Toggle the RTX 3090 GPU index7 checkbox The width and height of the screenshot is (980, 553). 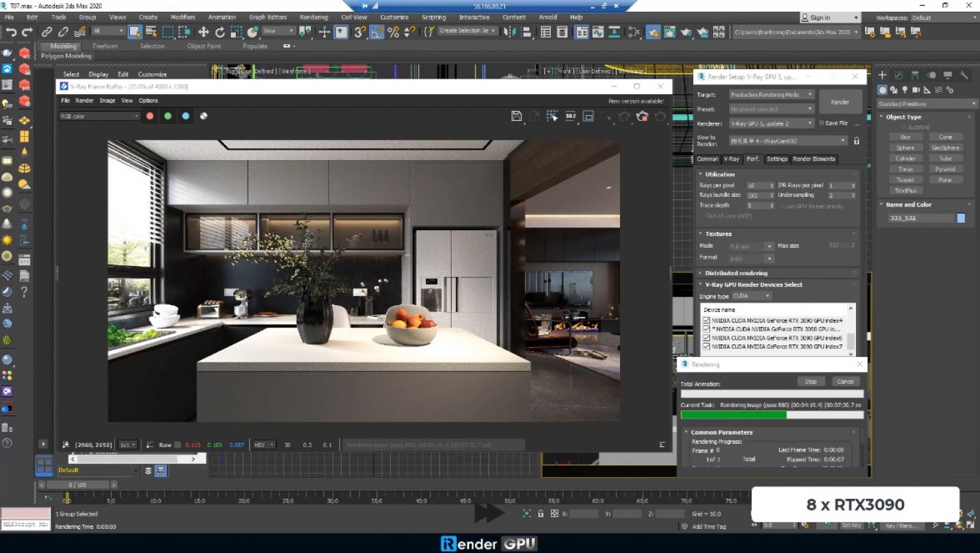706,346
